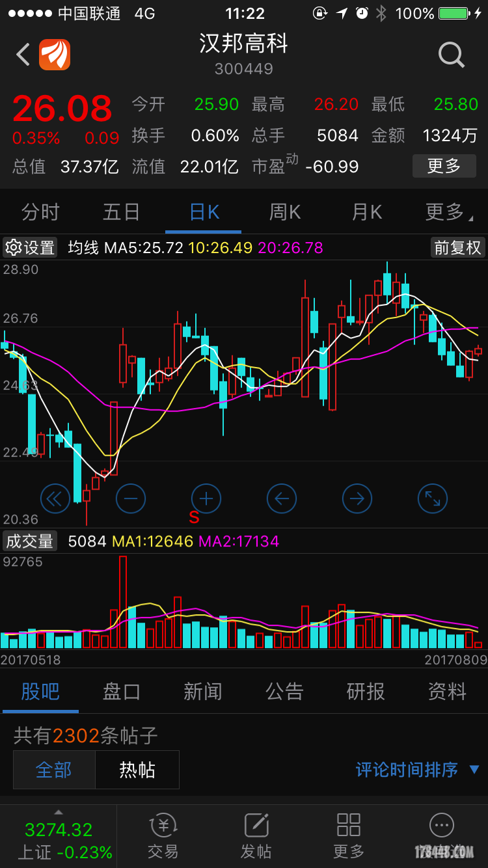Tap the back arrow
Screen dimensions: 488x868
click(x=23, y=55)
